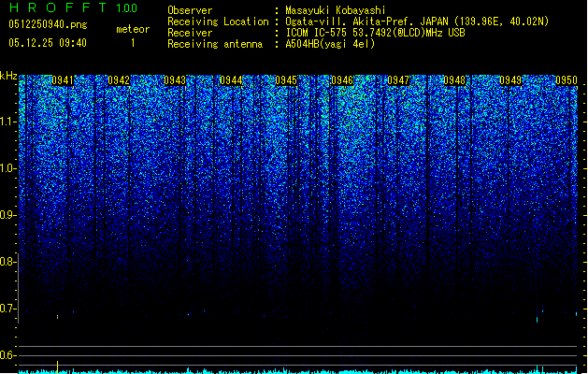Click the 0949 time marker

[510, 80]
